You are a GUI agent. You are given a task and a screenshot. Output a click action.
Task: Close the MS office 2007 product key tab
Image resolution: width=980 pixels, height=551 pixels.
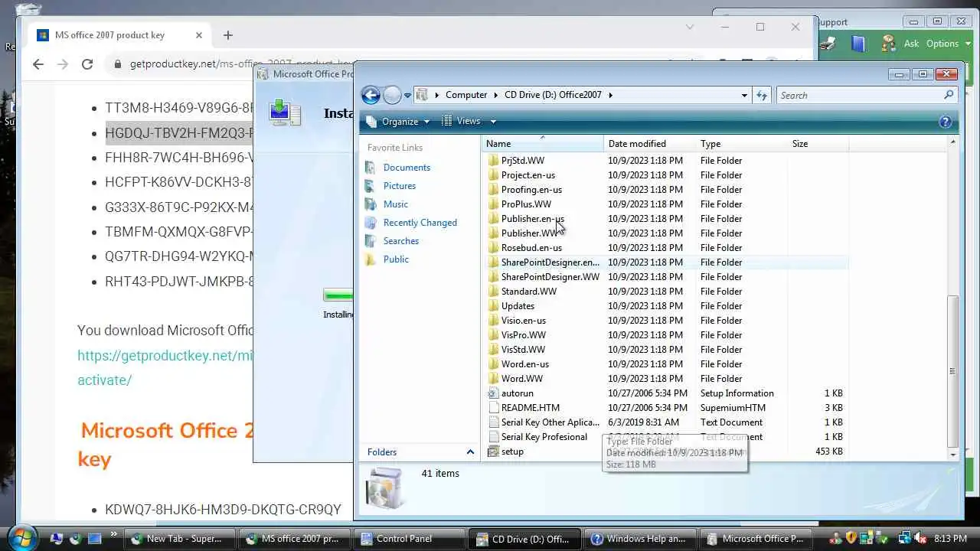click(x=199, y=35)
